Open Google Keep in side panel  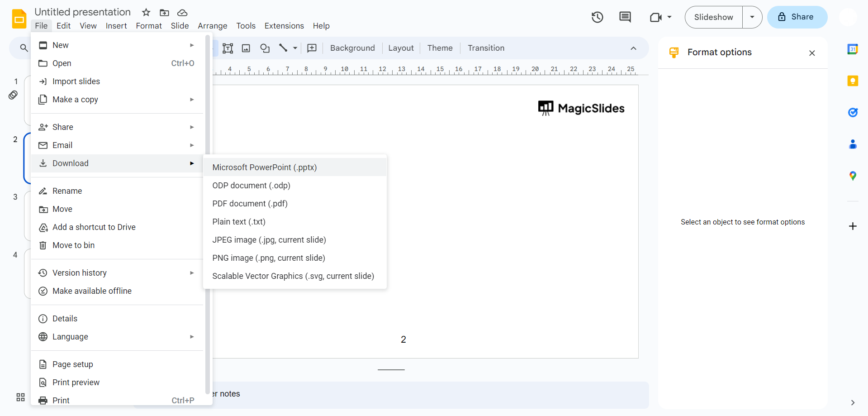click(x=852, y=81)
